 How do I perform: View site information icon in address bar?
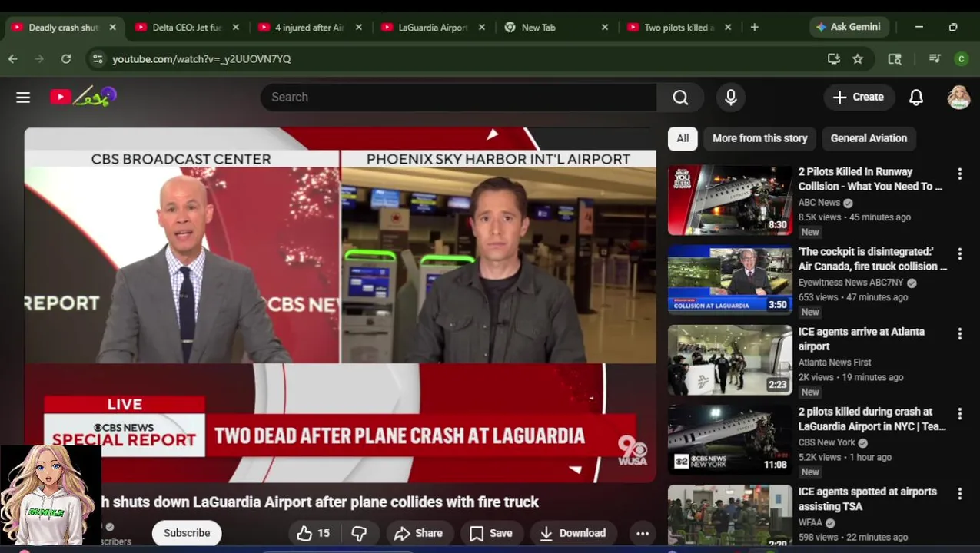point(97,58)
